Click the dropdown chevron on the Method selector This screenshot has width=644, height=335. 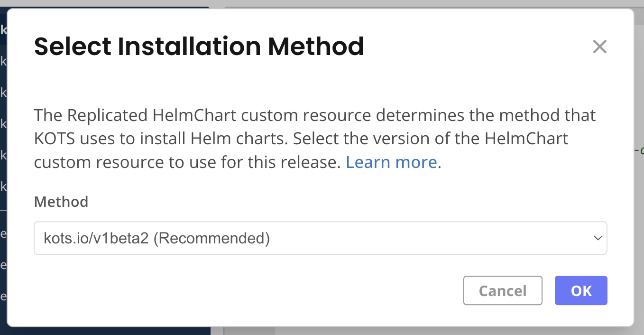598,238
